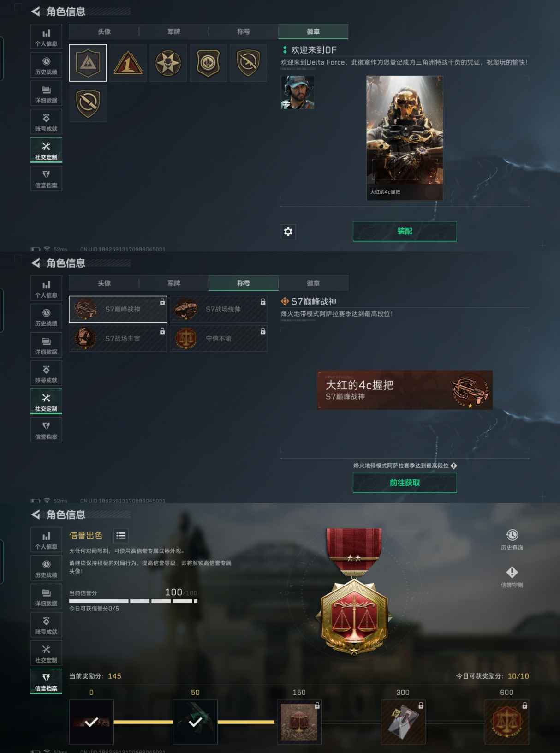Click the current reputation score progress bar
The height and width of the screenshot is (753, 560).
point(133,601)
